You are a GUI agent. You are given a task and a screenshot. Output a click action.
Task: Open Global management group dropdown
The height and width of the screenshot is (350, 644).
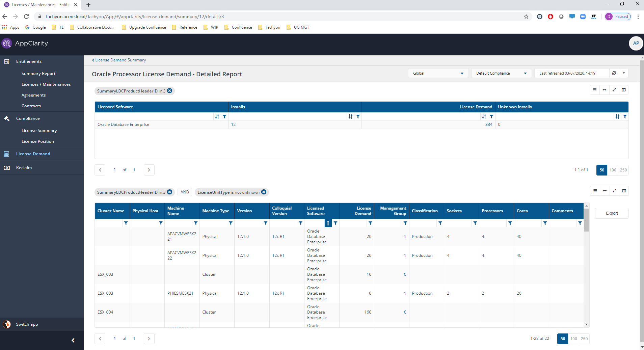tap(438, 73)
